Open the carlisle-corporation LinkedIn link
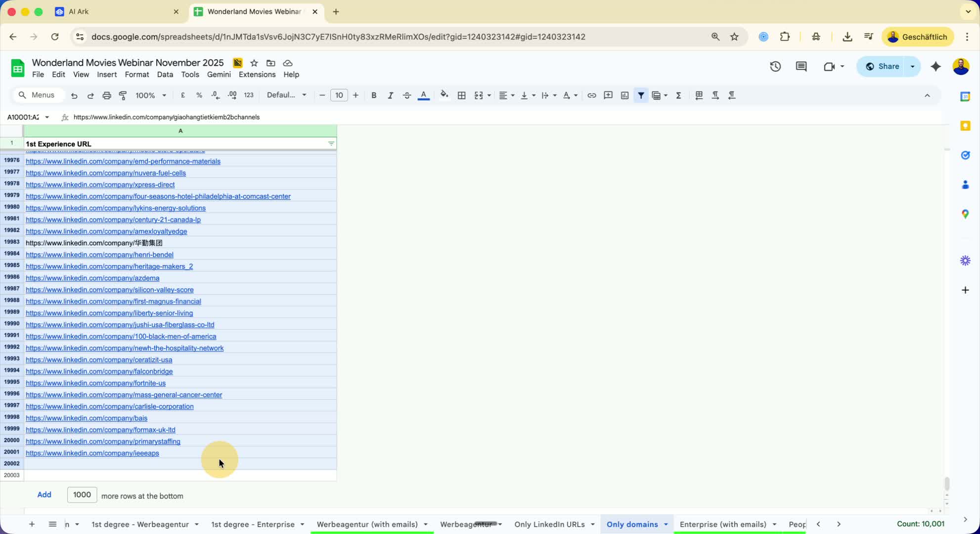The width and height of the screenshot is (980, 534). click(x=110, y=406)
